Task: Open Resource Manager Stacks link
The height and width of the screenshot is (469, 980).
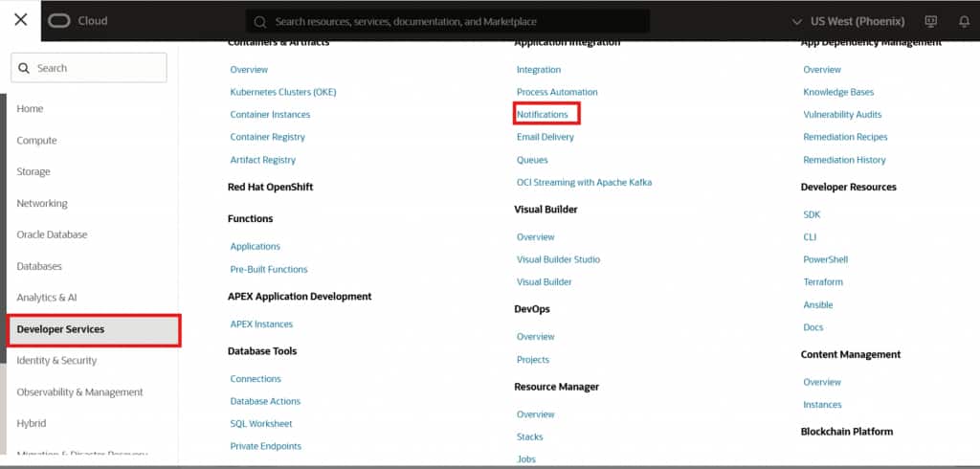Action: (529, 437)
